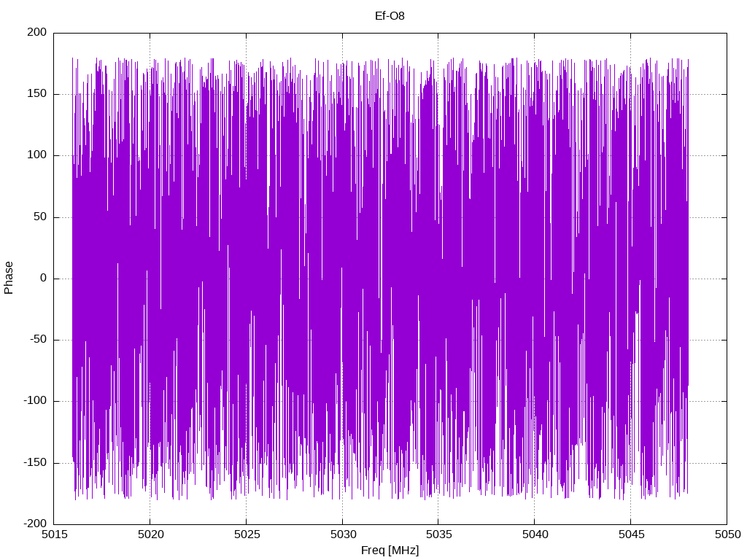Click the plot title Ef-O8
The image size is (747, 560).
tap(390, 16)
